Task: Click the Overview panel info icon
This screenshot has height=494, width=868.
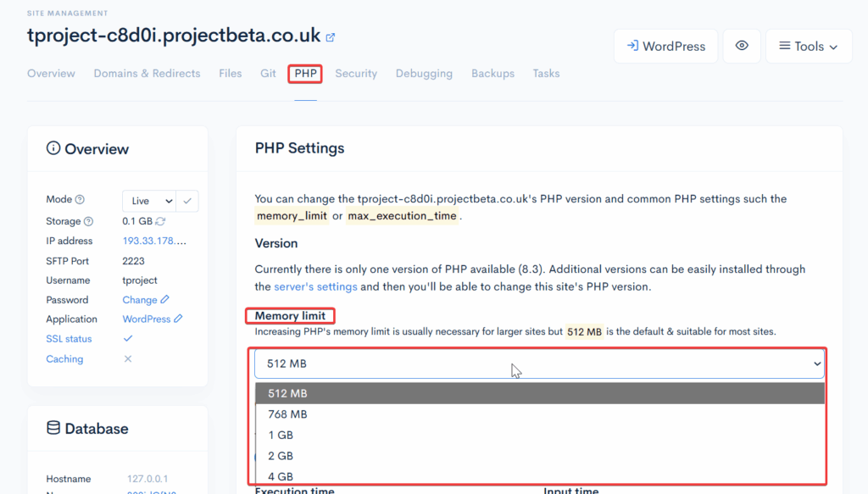Action: (x=53, y=149)
